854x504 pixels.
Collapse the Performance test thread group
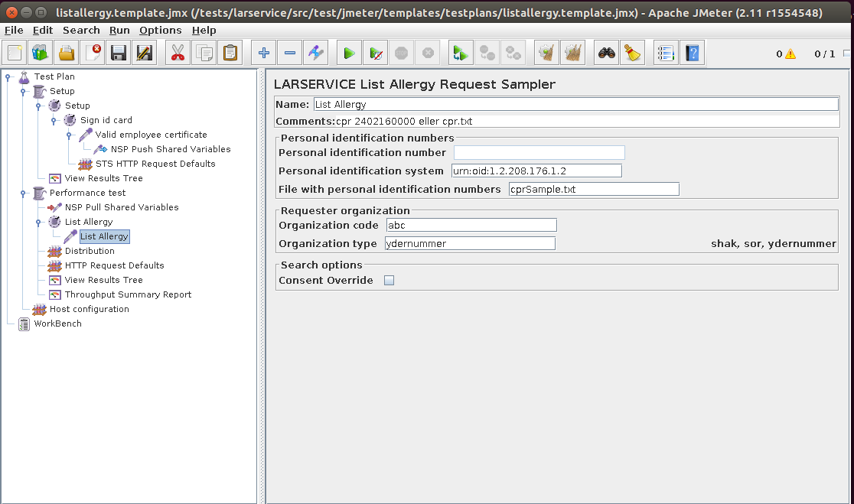pos(24,193)
